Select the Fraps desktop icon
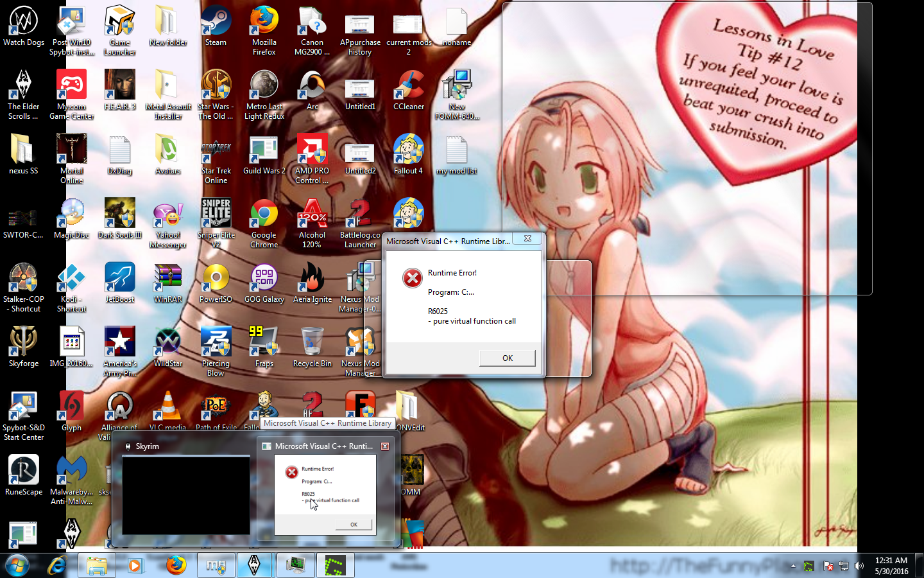Image resolution: width=924 pixels, height=578 pixels. point(264,347)
